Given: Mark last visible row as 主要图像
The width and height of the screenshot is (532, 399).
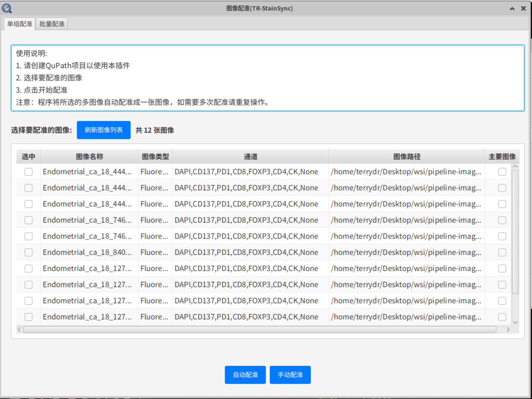Looking at the screenshot, I should pyautogui.click(x=502, y=317).
